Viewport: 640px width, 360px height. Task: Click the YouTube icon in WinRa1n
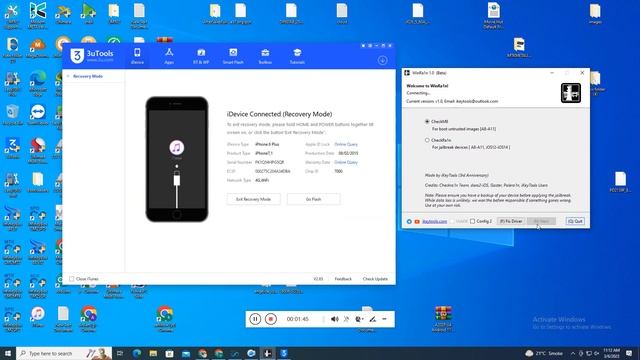(x=417, y=222)
